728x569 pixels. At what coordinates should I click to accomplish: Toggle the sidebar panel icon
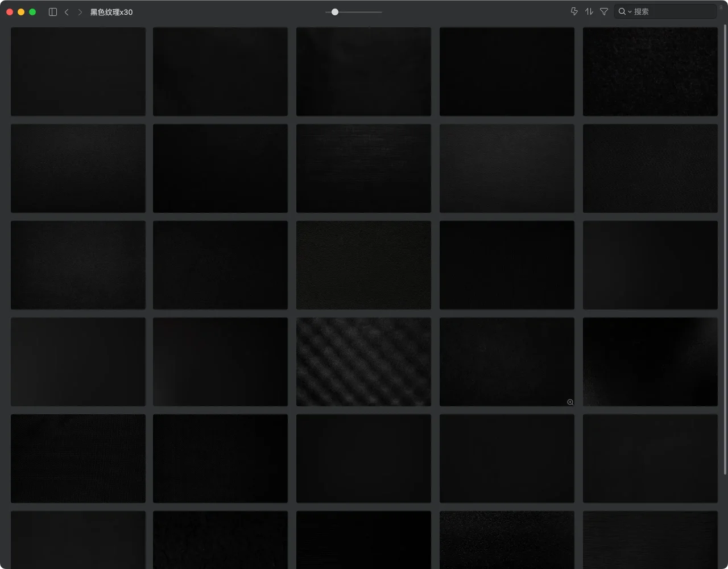point(53,12)
